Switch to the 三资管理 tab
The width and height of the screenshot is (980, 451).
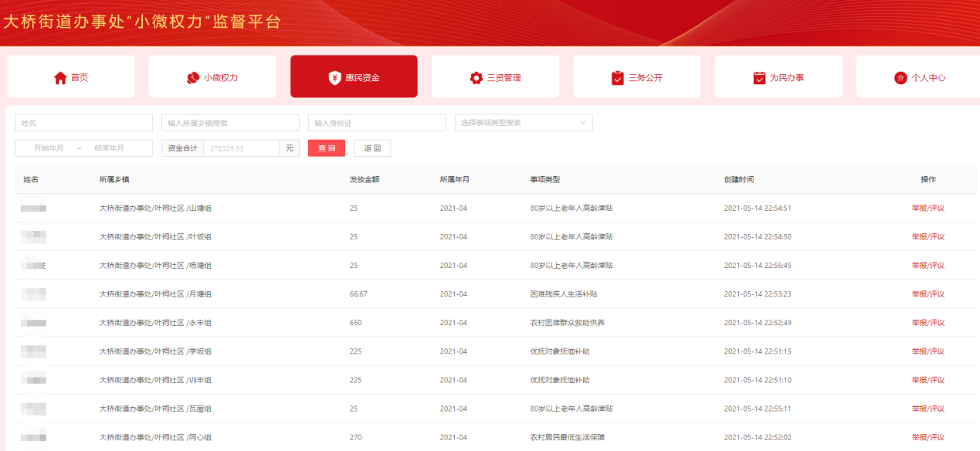[x=495, y=76]
